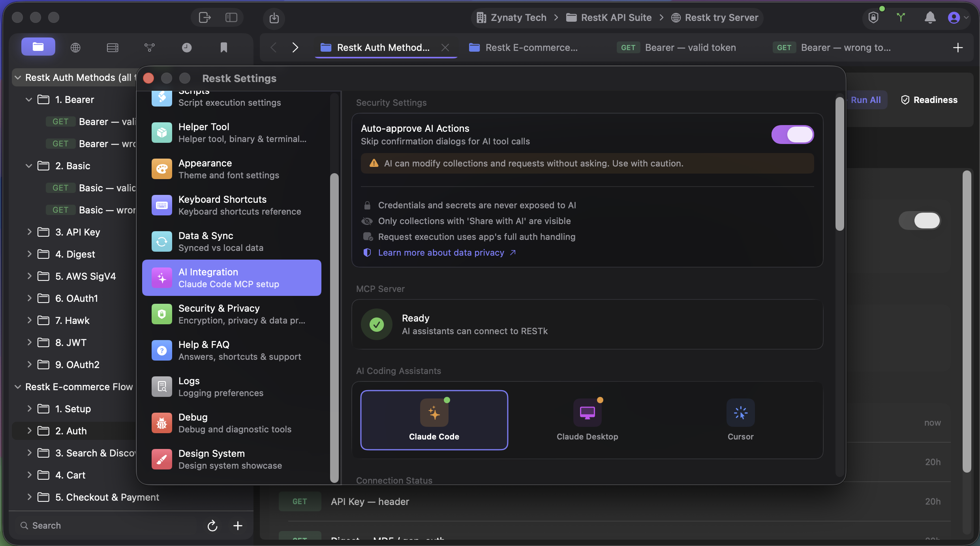
Task: Expand the 3. API Key folder
Action: pos(29,232)
